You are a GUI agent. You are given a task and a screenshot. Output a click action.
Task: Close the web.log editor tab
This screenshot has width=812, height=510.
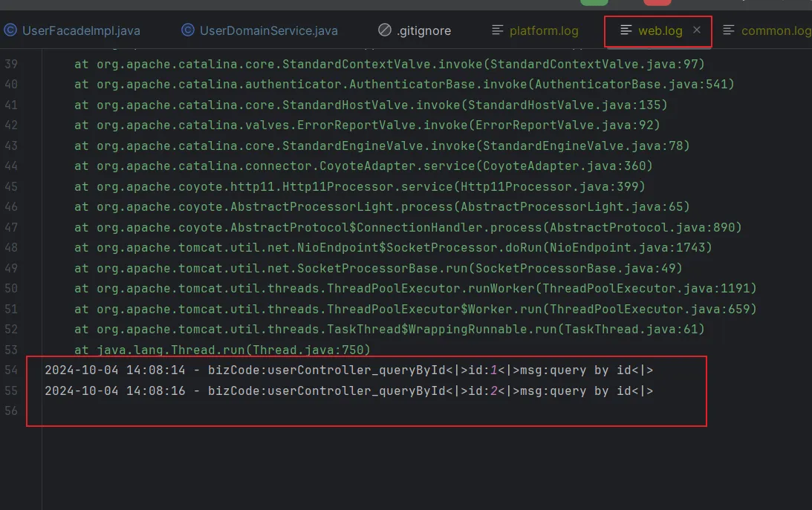(697, 30)
